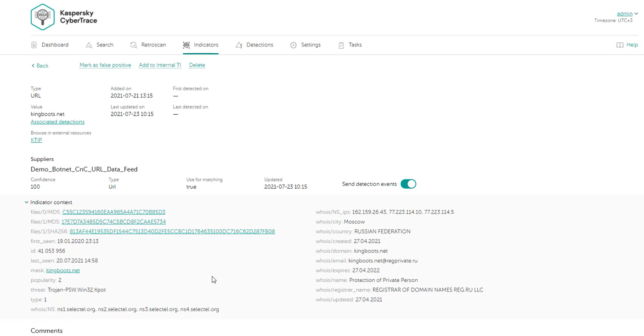Click the Value kingboots.net text
Image resolution: width=644 pixels, height=336 pixels.
(x=48, y=114)
